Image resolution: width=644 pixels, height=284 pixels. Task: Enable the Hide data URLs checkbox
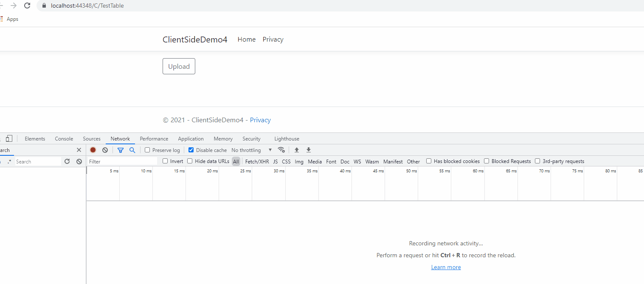point(189,161)
